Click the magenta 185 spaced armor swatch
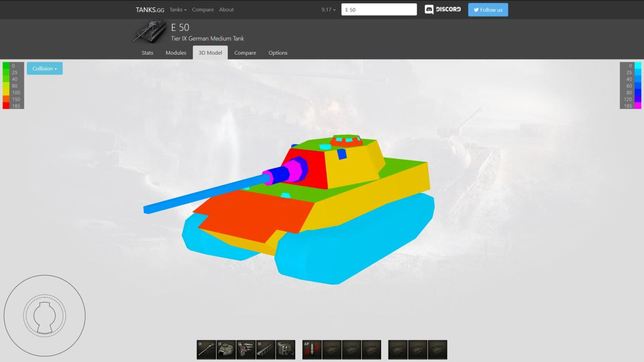Screen dimensions: 644x362 click(638, 106)
